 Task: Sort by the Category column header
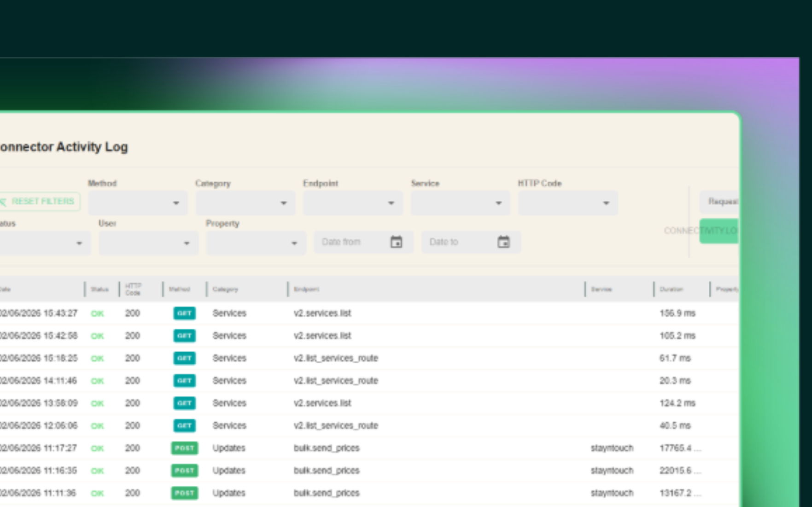pyautogui.click(x=225, y=289)
